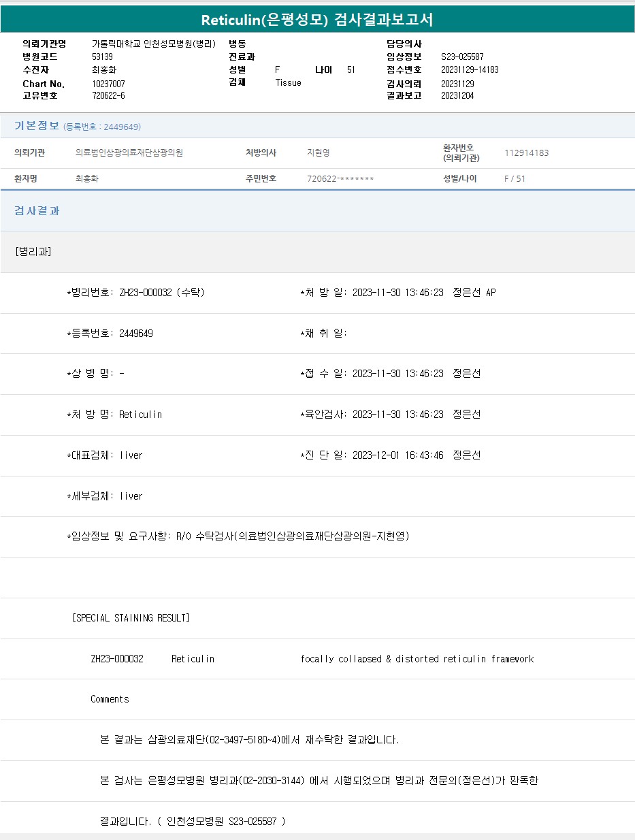Click the Comments label
Viewport: 635px width, 840px height.
click(x=110, y=699)
